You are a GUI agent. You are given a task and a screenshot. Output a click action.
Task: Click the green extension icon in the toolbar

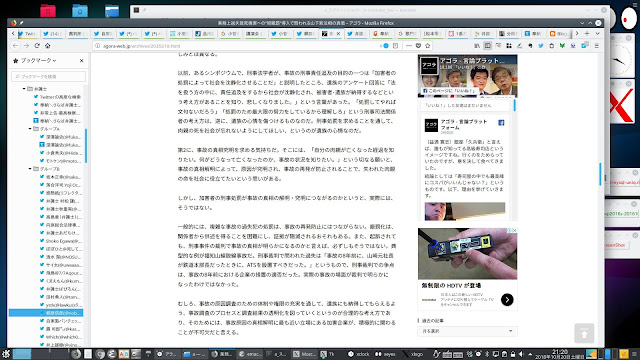[x=562, y=46]
